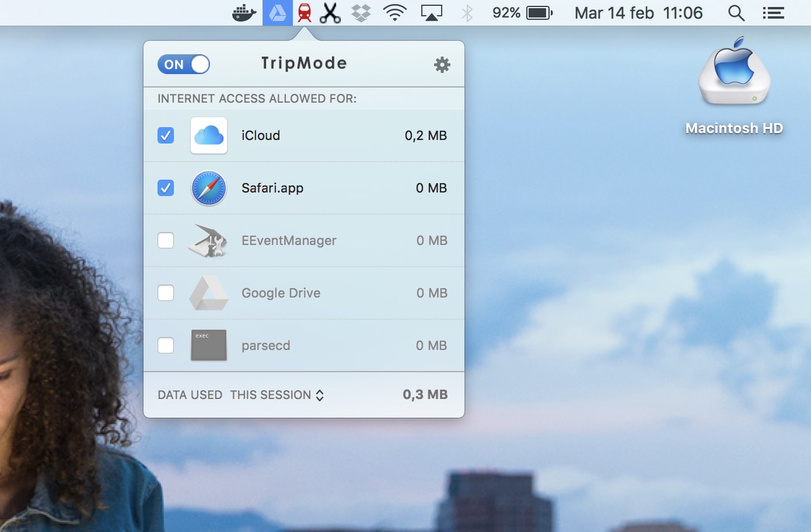The height and width of the screenshot is (532, 811).
Task: Open the Notification Center list icon
Action: click(773, 13)
